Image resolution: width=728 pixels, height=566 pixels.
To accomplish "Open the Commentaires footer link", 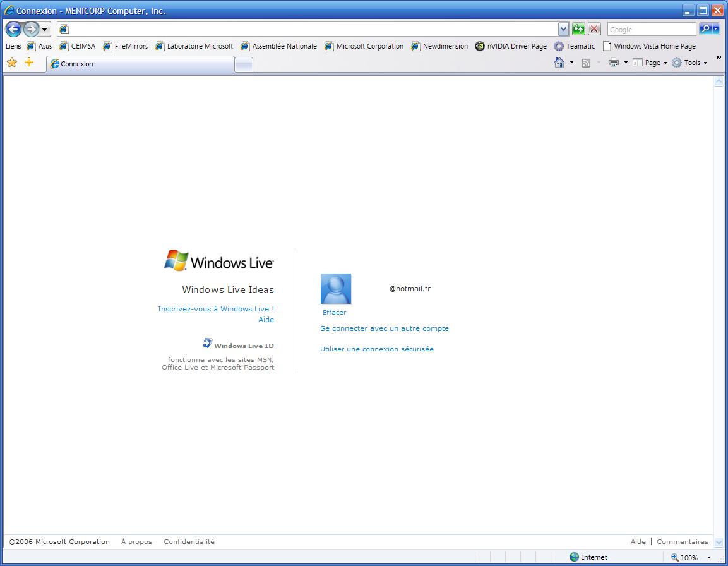I will click(683, 541).
